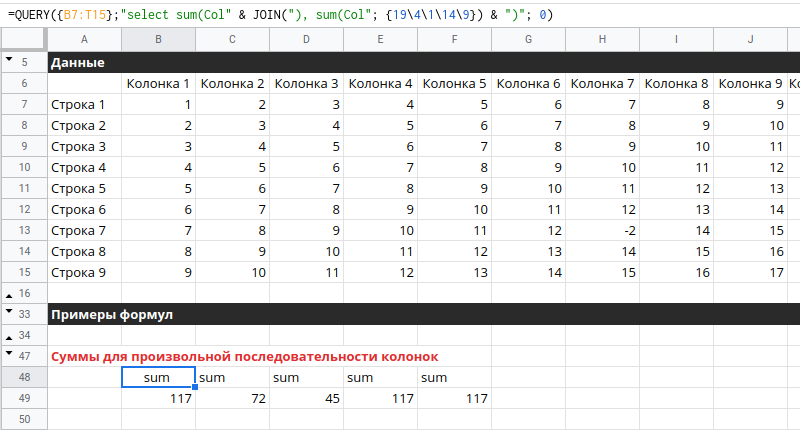Click the formula bar with the QUERY formula
This screenshot has height=430, width=800.
tap(400, 15)
